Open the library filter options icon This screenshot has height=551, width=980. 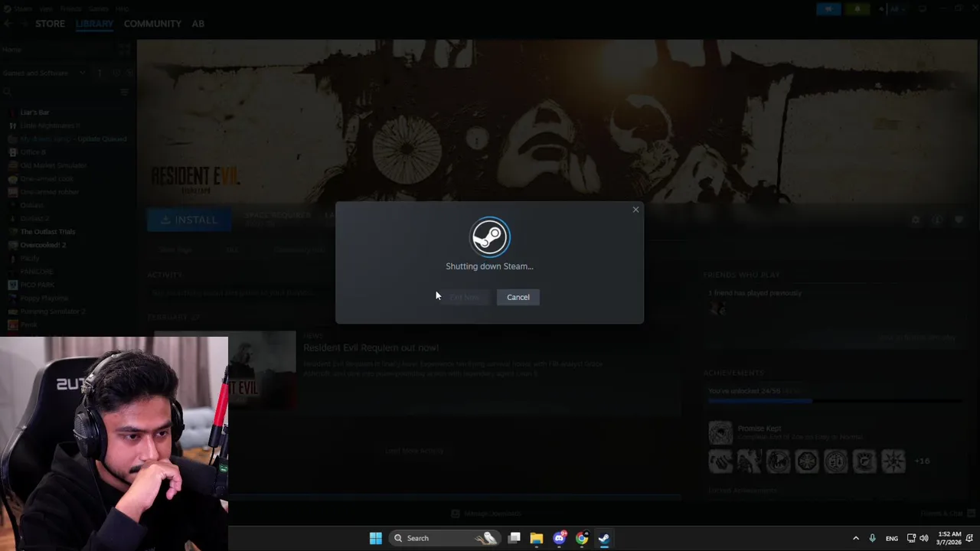click(125, 92)
